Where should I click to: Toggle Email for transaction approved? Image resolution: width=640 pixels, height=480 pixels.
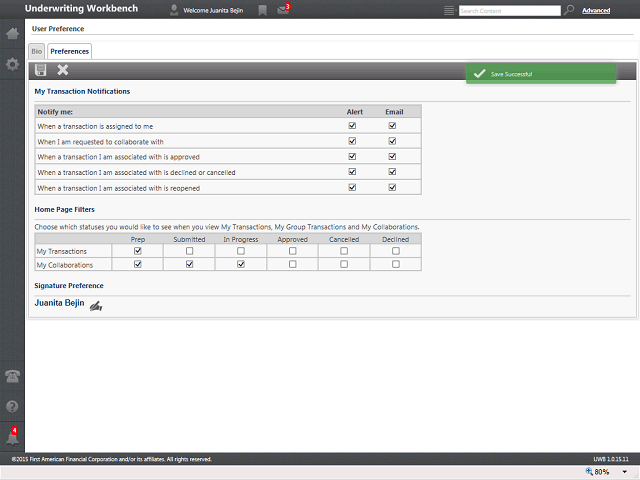coord(392,157)
